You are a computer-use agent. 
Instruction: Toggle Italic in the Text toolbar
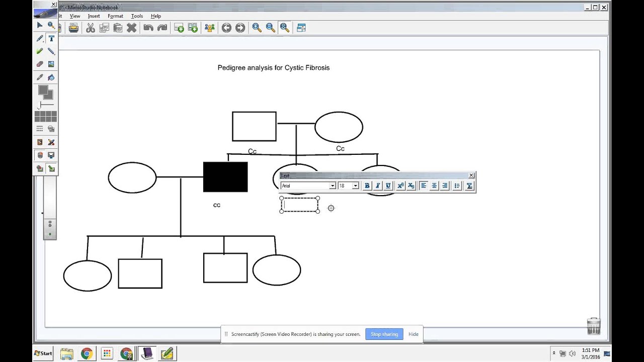coord(377,186)
